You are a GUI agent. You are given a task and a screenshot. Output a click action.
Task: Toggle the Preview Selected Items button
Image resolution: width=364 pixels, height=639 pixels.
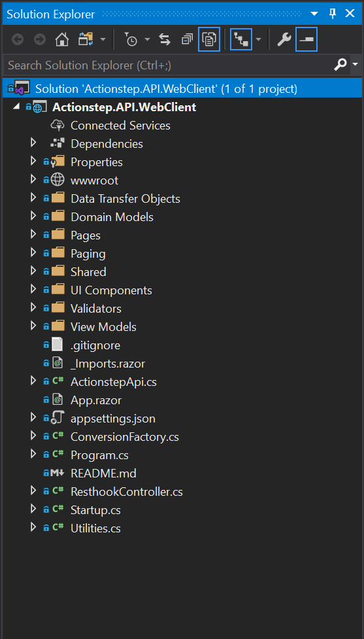click(x=306, y=39)
